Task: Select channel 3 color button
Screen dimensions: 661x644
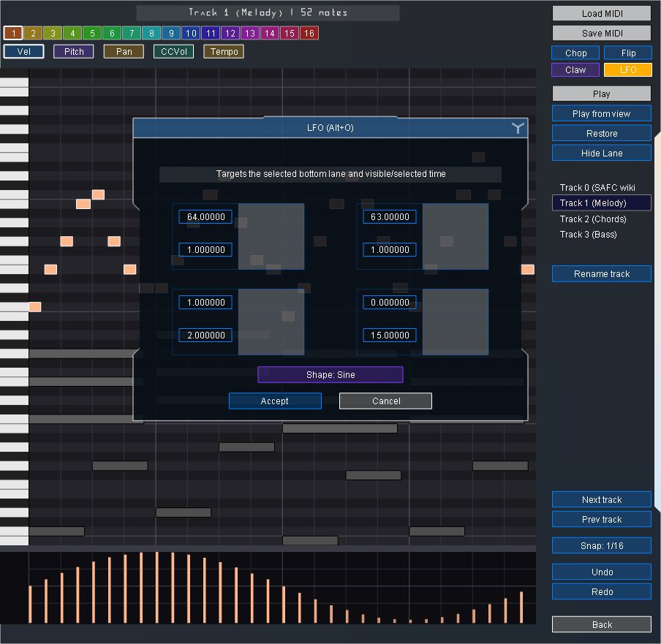Action: (x=53, y=33)
